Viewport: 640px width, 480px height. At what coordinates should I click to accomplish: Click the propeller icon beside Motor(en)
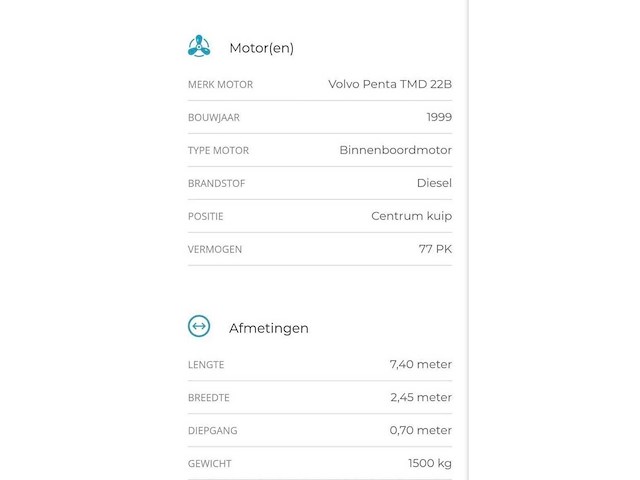click(199, 46)
